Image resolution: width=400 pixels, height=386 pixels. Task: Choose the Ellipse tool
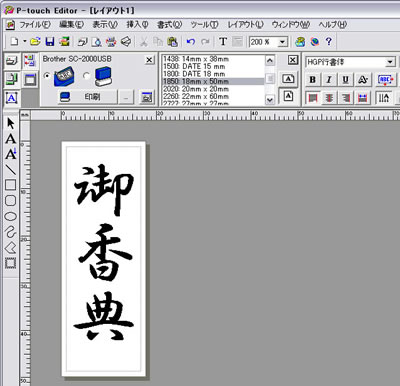tap(11, 216)
